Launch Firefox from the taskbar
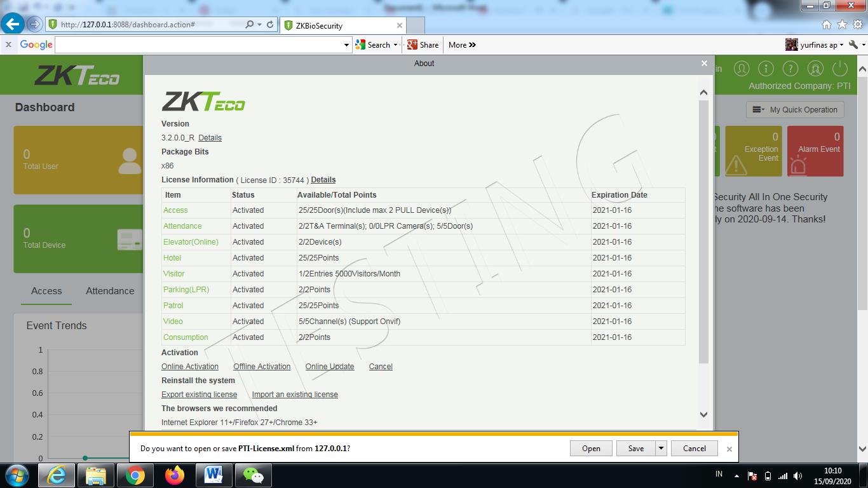 [174, 475]
